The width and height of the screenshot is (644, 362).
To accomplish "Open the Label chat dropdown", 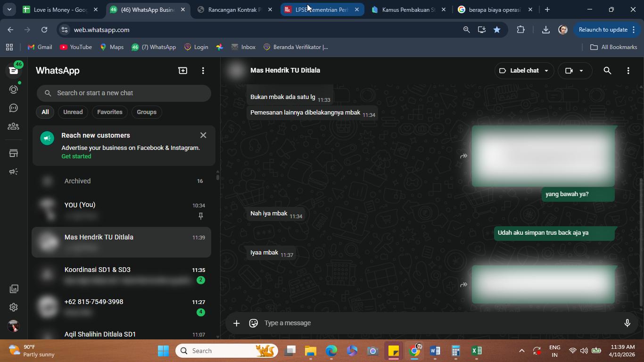I will pos(523,70).
